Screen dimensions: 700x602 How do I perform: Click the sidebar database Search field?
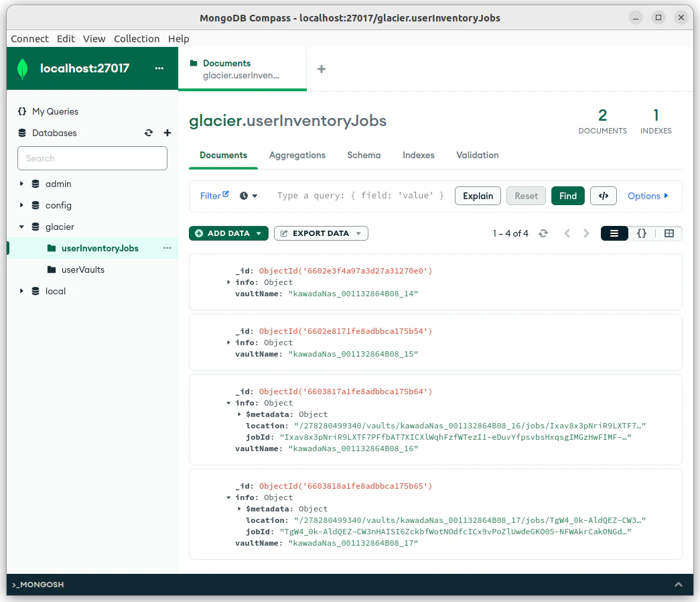pyautogui.click(x=92, y=158)
